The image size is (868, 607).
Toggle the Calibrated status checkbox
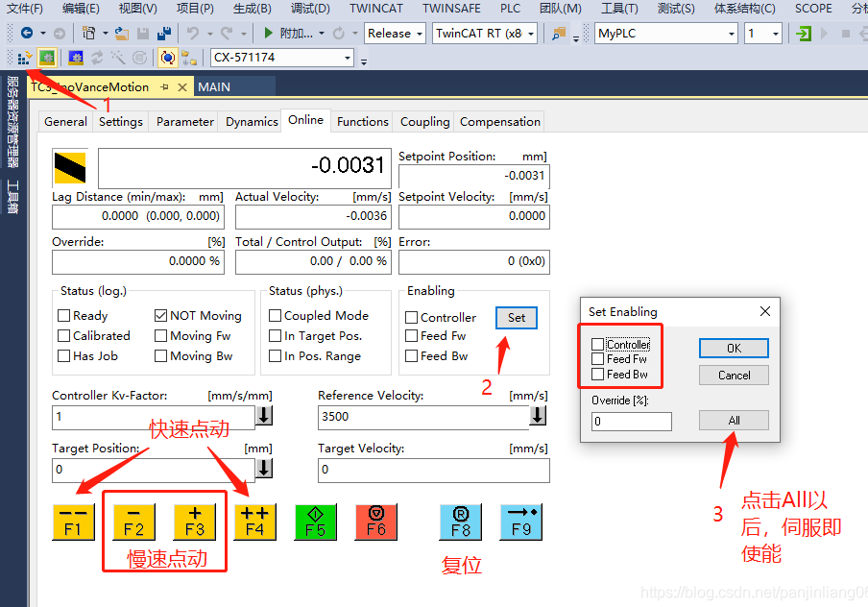[x=64, y=335]
